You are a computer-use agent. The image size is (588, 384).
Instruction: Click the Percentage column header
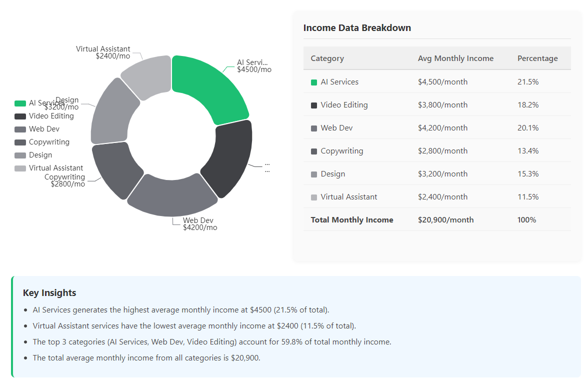point(537,58)
